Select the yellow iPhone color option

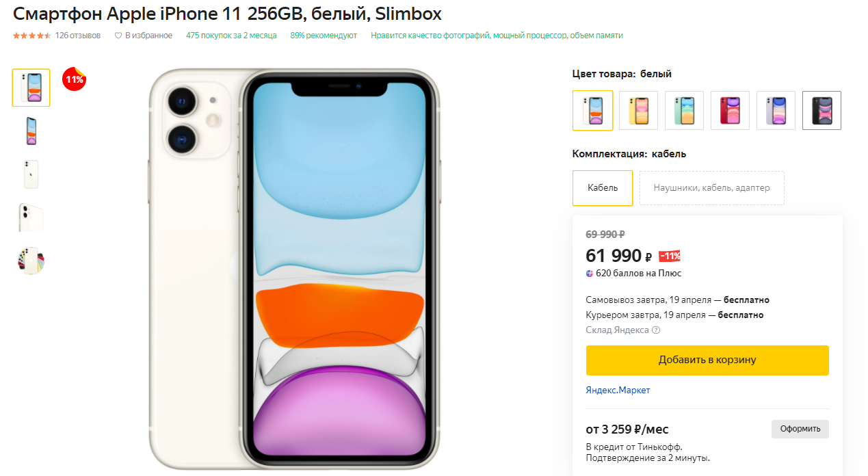pyautogui.click(x=638, y=110)
